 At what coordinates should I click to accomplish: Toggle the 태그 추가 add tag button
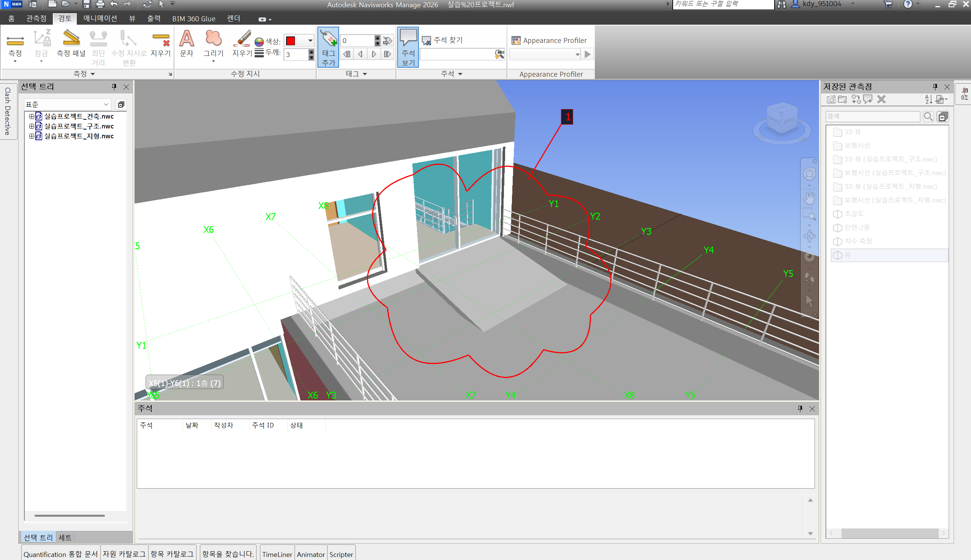[328, 47]
